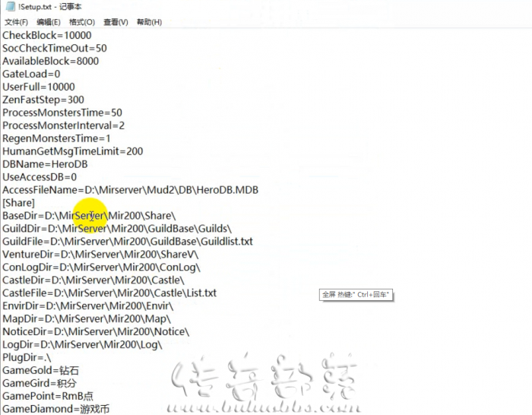Click the fullscreen Ctrl+回车 tooltip
This screenshot has width=532, height=415.
pos(356,295)
